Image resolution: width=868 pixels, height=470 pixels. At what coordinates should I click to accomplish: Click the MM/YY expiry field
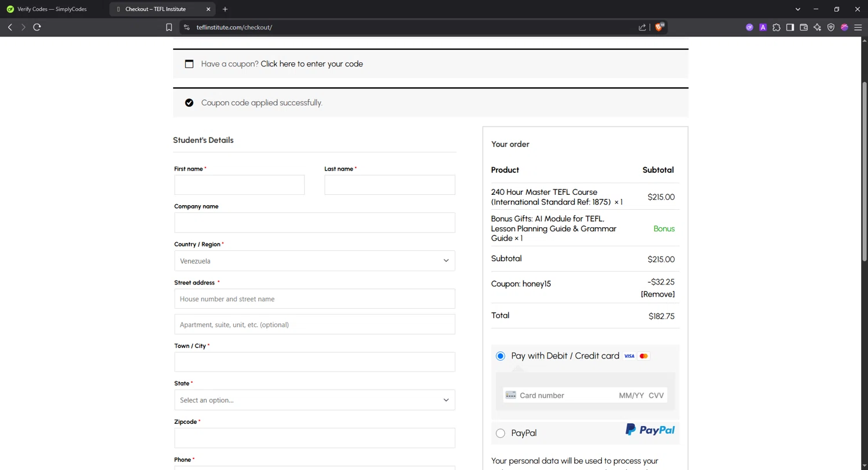[631, 395]
